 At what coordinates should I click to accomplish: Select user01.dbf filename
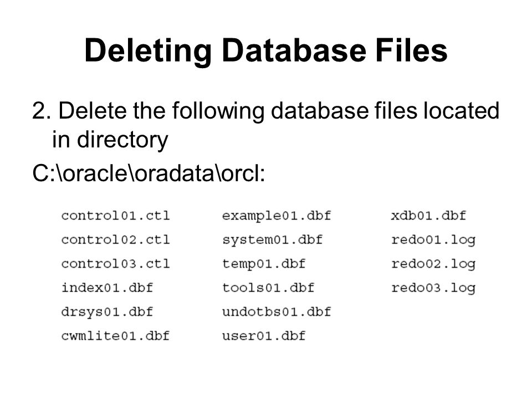click(264, 336)
